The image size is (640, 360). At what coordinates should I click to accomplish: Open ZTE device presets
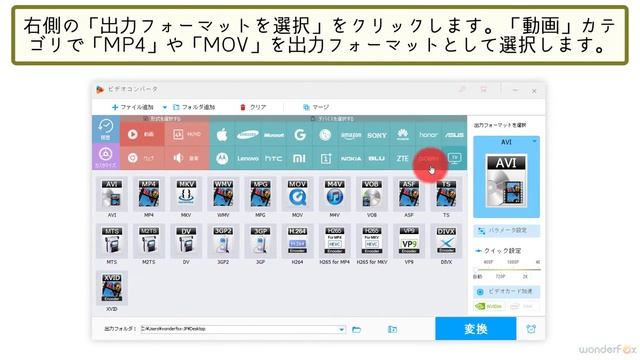click(402, 158)
